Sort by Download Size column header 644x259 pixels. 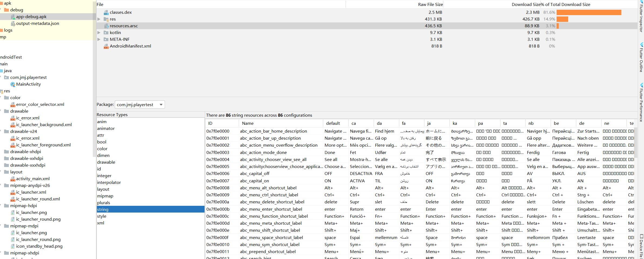pyautogui.click(x=492, y=5)
